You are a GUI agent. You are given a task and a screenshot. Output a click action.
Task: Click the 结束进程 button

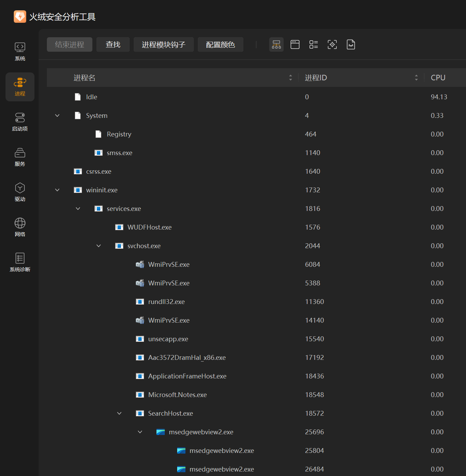[x=70, y=44]
